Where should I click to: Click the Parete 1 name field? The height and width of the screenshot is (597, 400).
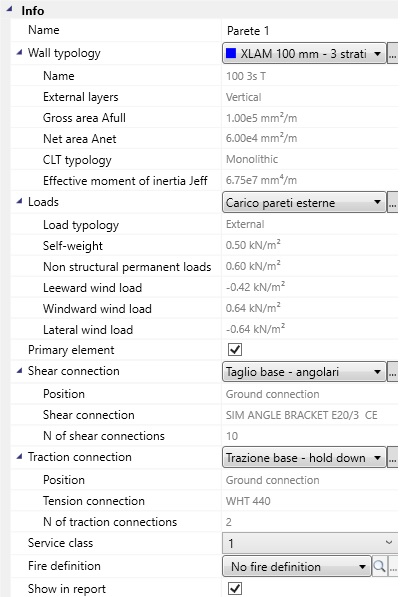coord(310,30)
